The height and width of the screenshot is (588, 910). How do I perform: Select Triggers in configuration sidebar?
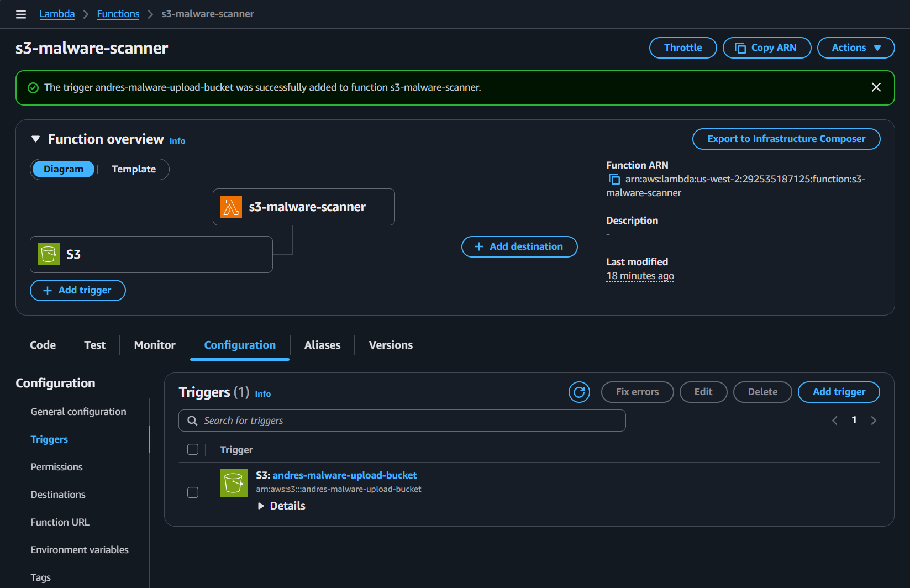tap(49, 439)
